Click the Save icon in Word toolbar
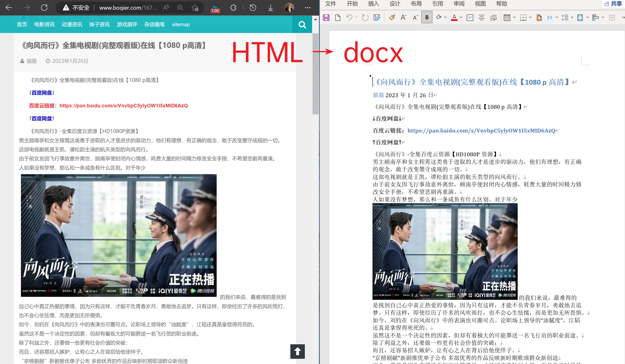This screenshot has width=625, height=364. tap(326, 17)
